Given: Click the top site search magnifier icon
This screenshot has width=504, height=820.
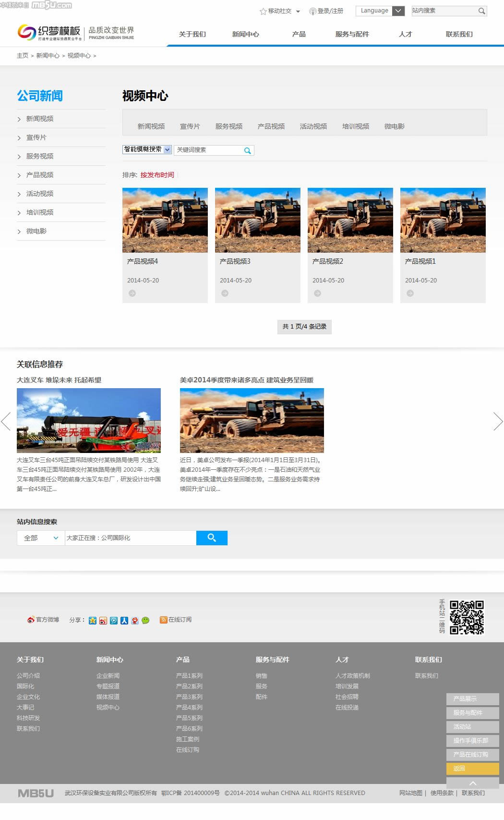Looking at the screenshot, I should click(x=481, y=11).
